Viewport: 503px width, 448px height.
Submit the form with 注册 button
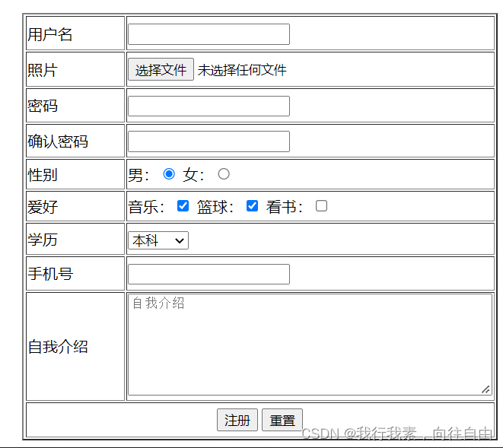[x=237, y=420]
